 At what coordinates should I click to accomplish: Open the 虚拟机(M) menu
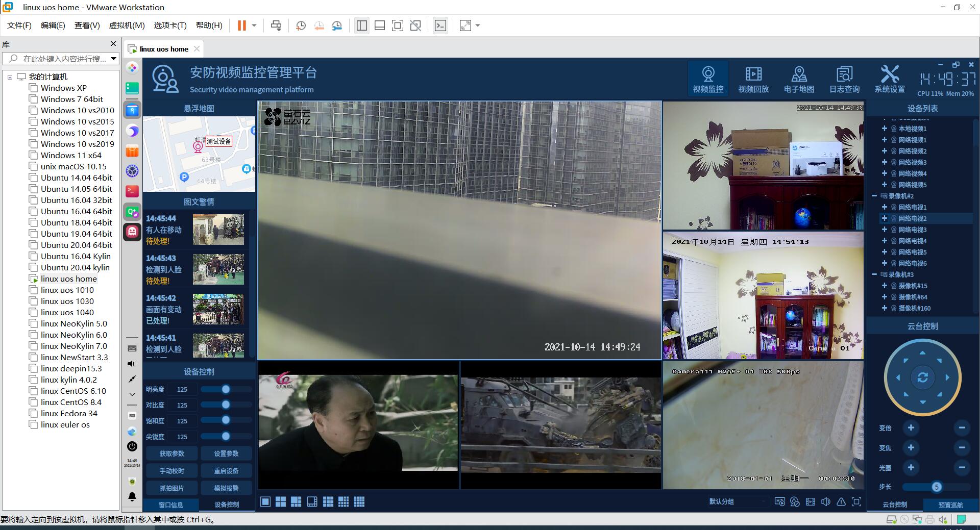[127, 26]
